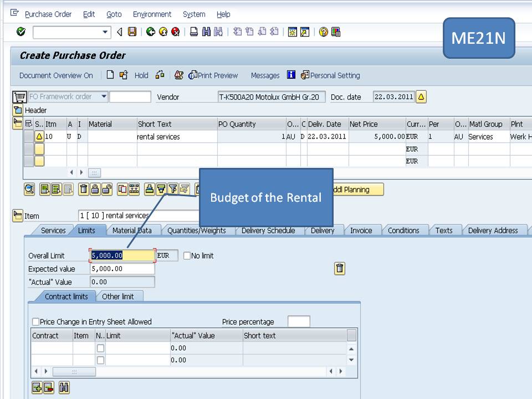Screen dimensions: 532x399
Task: Delete the selected item row with trash icon
Action: [84, 189]
